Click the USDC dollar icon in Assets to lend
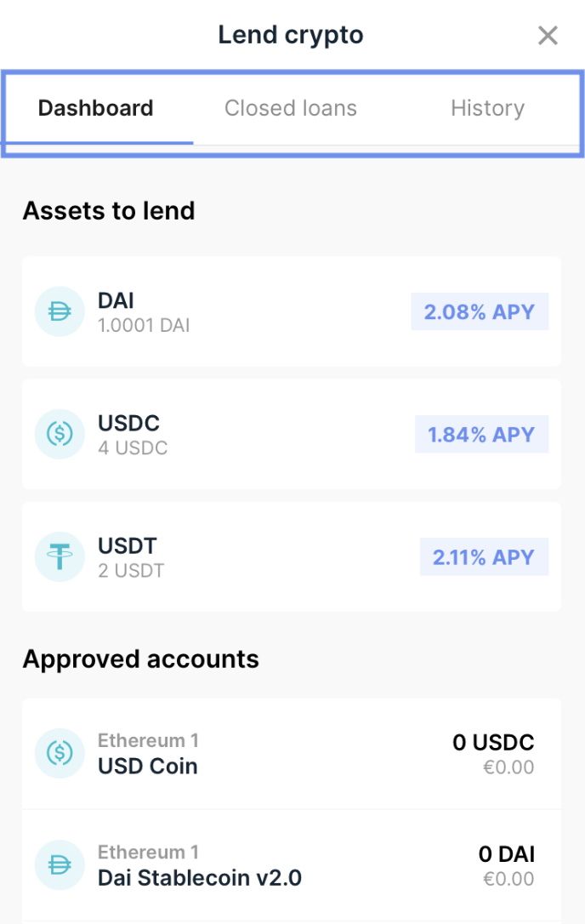The image size is (585, 924). [60, 434]
